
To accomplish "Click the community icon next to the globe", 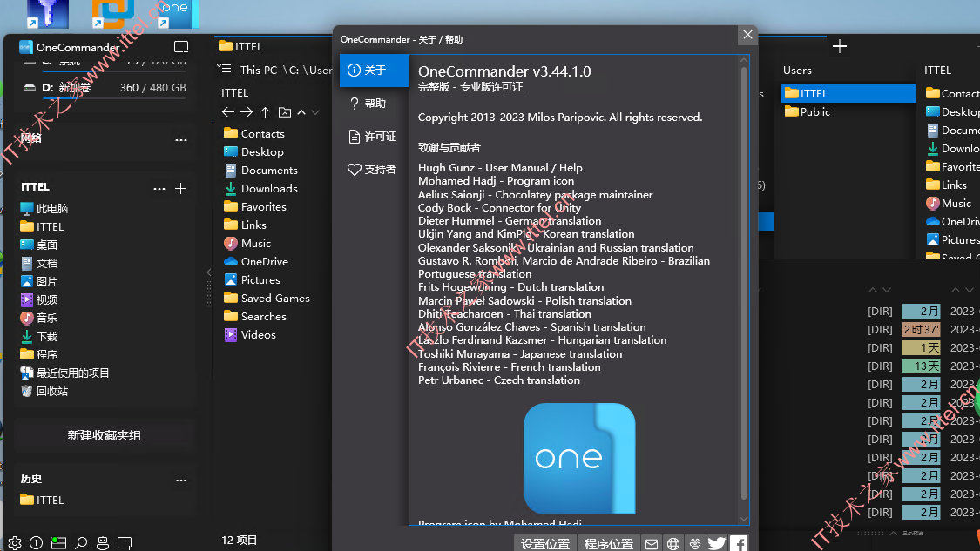I will (695, 543).
